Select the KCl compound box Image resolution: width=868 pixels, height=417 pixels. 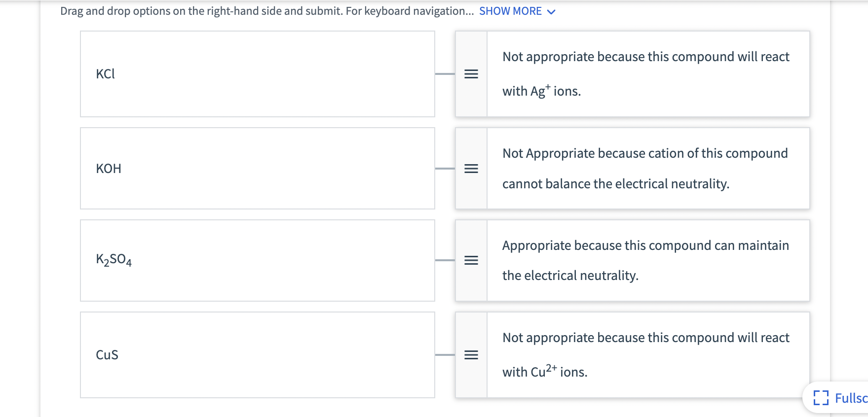pos(257,74)
